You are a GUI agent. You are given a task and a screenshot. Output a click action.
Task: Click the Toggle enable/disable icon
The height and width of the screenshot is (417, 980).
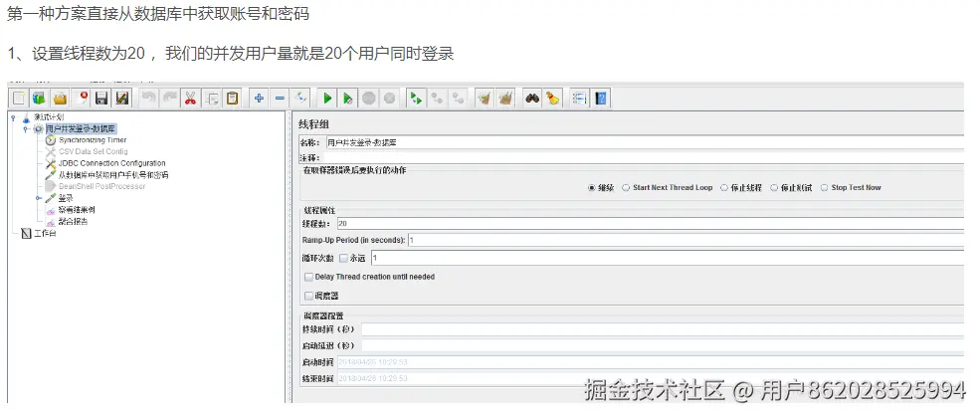tap(300, 99)
